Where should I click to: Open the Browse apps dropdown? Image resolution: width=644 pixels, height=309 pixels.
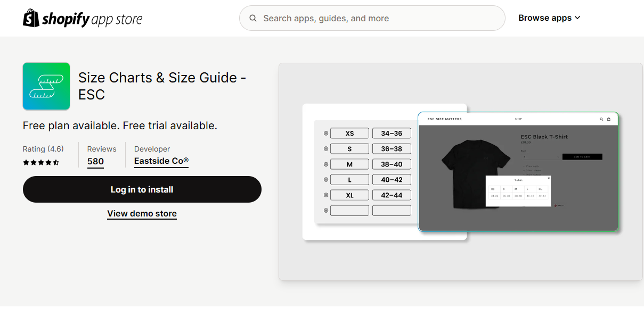tap(549, 18)
